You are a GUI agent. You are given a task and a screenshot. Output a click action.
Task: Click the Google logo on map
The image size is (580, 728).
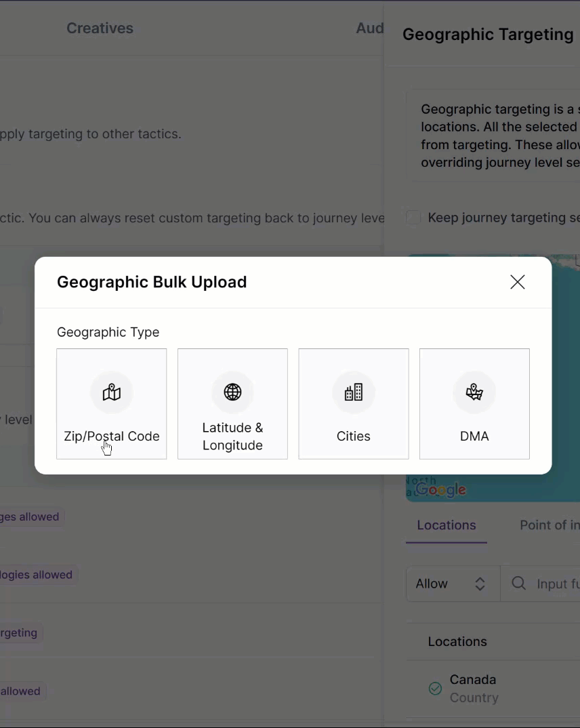441,489
